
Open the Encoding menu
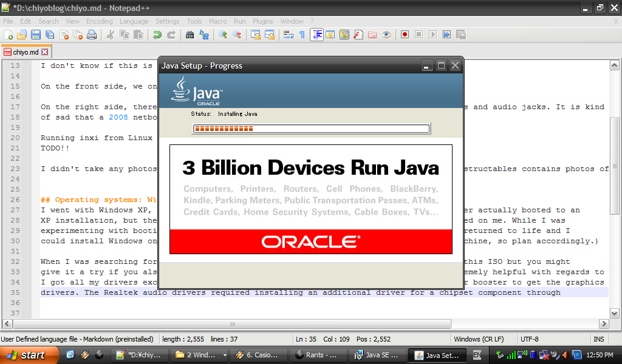click(x=99, y=21)
